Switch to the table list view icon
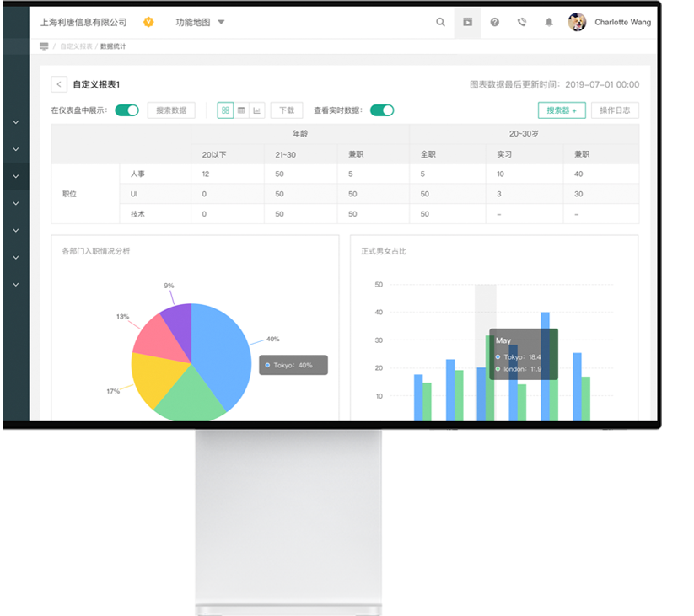694x616 pixels. [241, 110]
